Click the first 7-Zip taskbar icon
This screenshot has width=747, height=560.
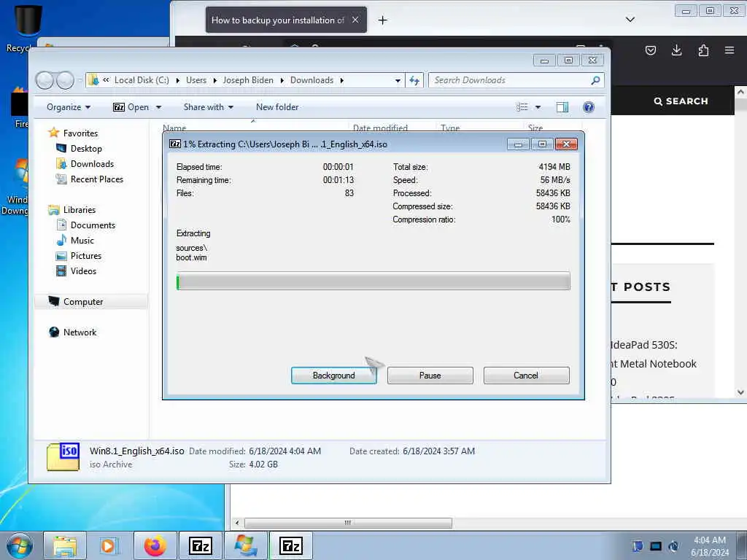(200, 545)
